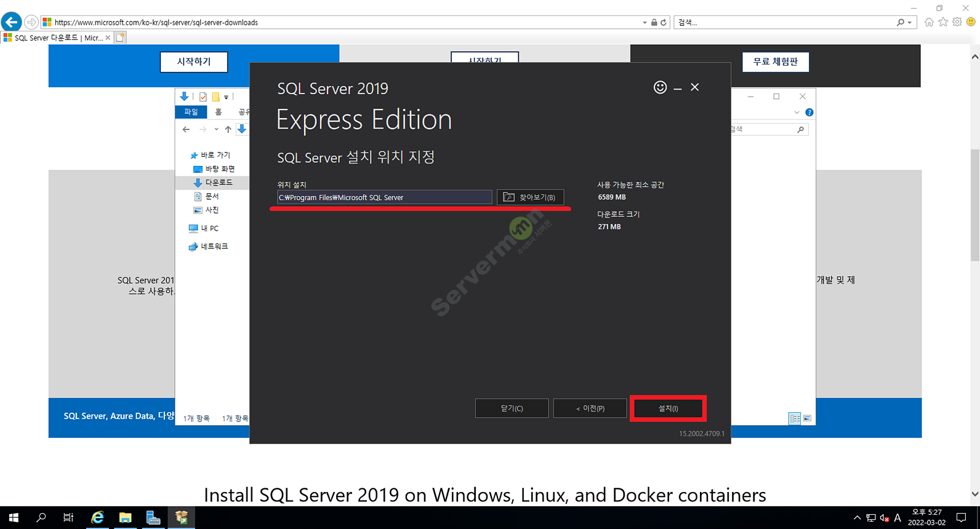Select 다운로드 in Explorer navigation pane
980x529 pixels.
point(213,183)
